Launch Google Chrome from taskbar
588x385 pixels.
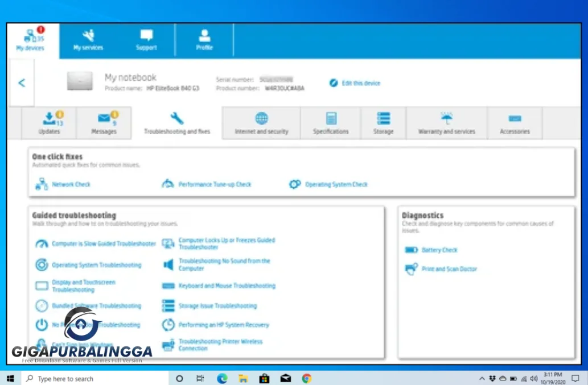pos(307,379)
